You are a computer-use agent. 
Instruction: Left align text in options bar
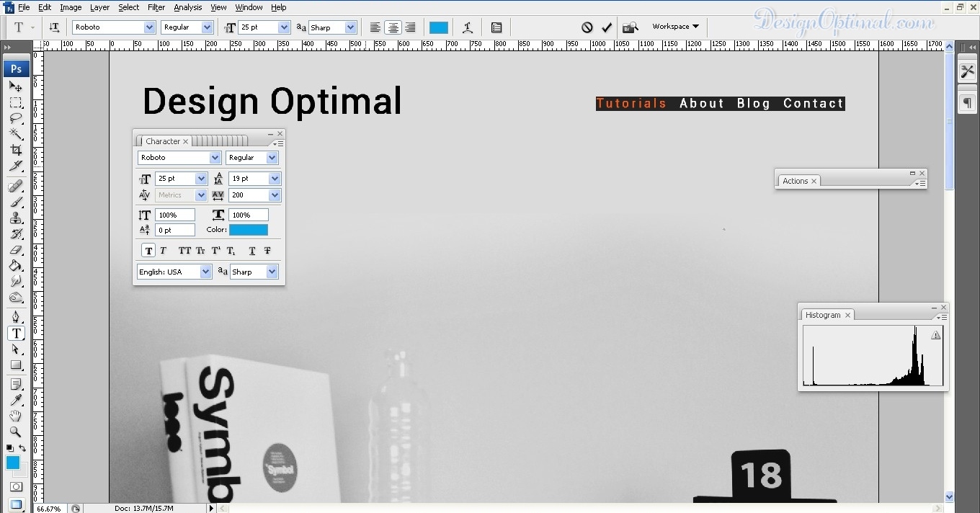[x=375, y=27]
